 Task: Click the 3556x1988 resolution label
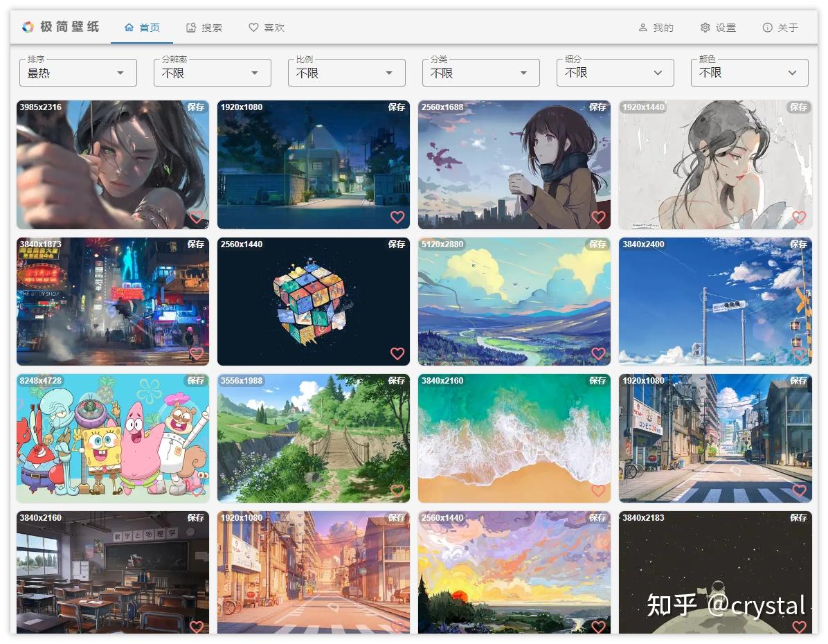pyautogui.click(x=242, y=380)
